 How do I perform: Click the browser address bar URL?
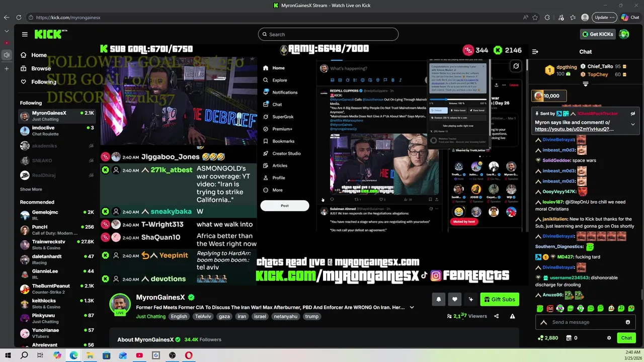(68, 17)
